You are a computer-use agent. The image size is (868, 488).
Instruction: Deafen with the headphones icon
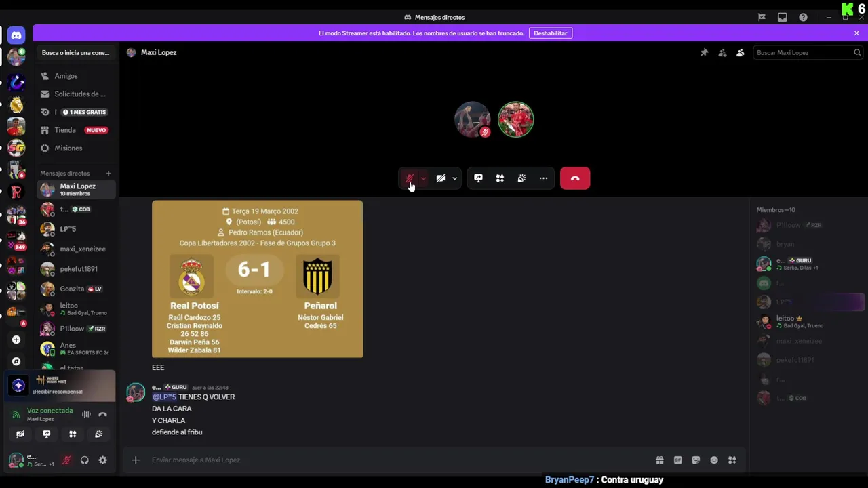[85, 460]
